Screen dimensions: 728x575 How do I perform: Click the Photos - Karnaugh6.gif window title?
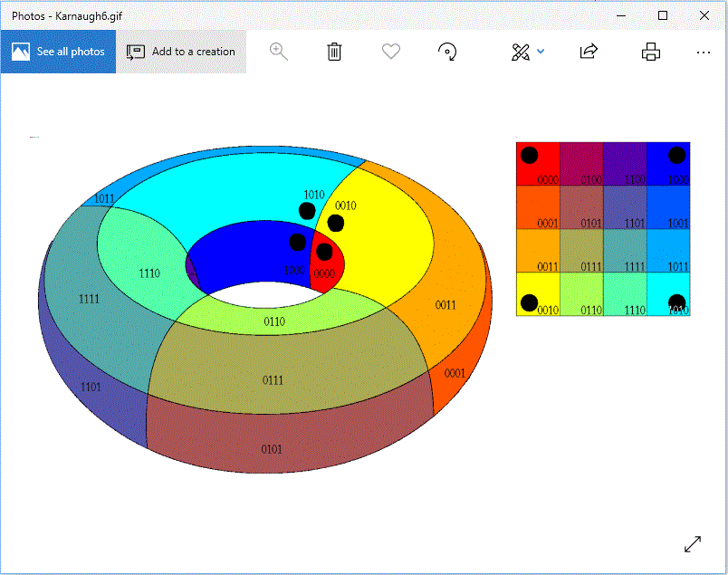[67, 15]
